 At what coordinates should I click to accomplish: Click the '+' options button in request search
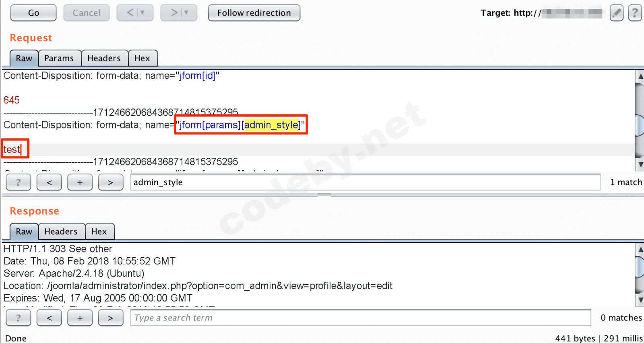pyautogui.click(x=80, y=182)
